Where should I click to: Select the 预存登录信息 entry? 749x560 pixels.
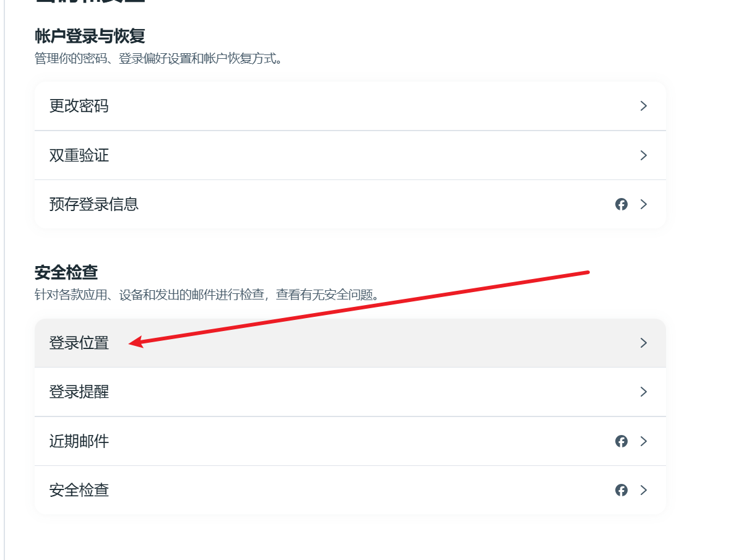(94, 204)
